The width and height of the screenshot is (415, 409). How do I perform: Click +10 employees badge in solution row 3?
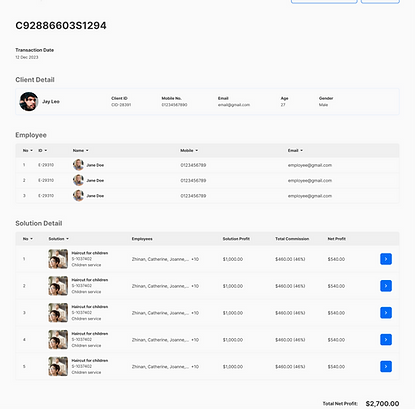(195, 313)
